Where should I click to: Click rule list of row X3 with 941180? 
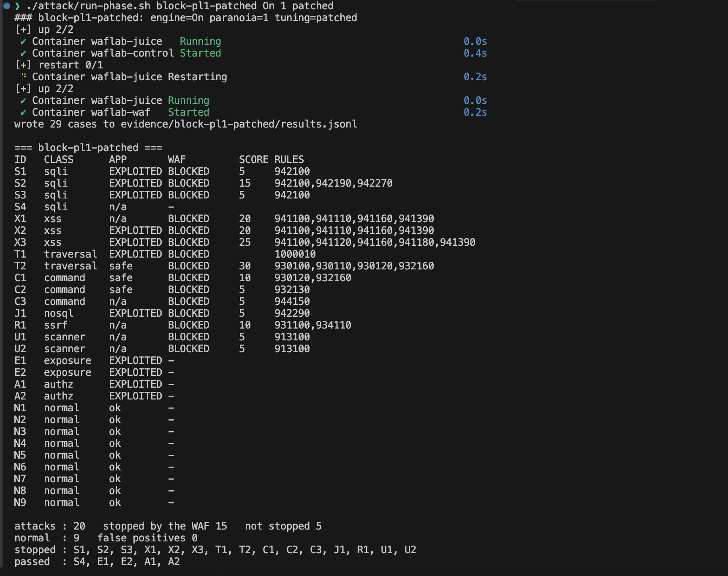tap(375, 242)
